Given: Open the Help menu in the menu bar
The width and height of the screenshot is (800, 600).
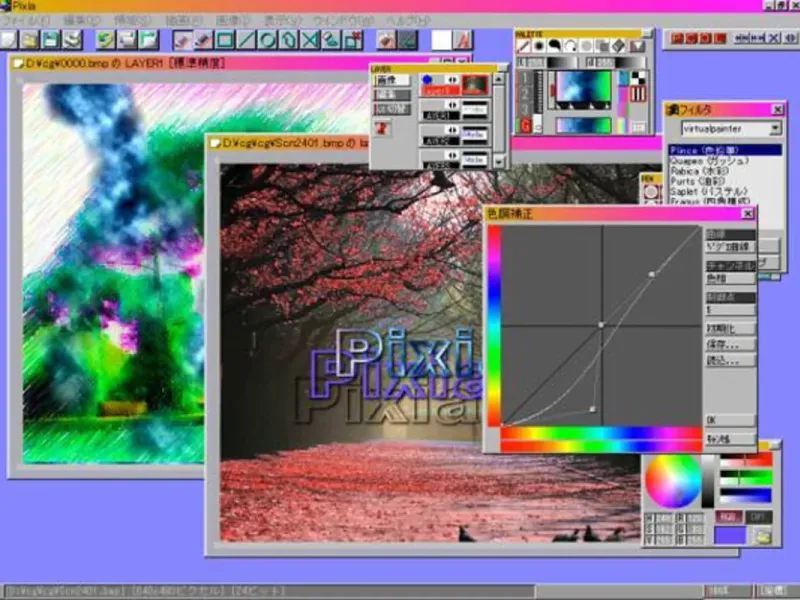Looking at the screenshot, I should click(408, 21).
